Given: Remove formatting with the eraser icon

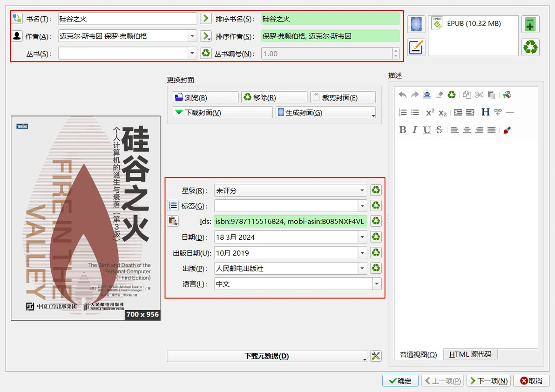Looking at the screenshot, I should coord(439,95).
